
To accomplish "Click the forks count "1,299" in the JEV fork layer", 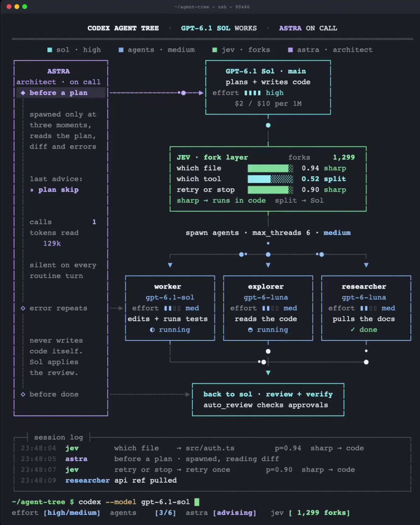I will (x=344, y=157).
